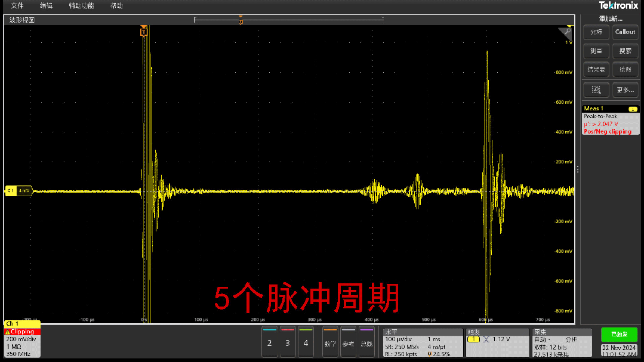Screen dimensions: 644x362
Task: Add a math waveform (数学)
Action: (x=330, y=342)
